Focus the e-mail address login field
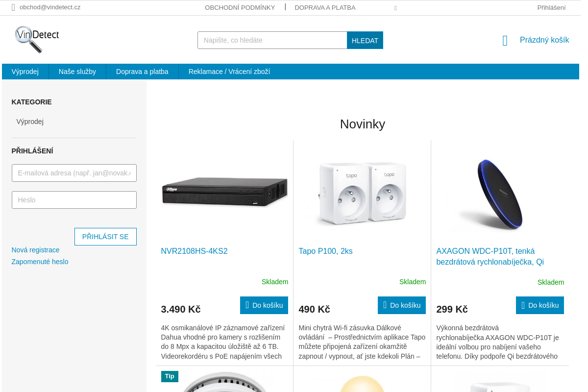Image resolution: width=588 pixels, height=392 pixels. [x=74, y=173]
